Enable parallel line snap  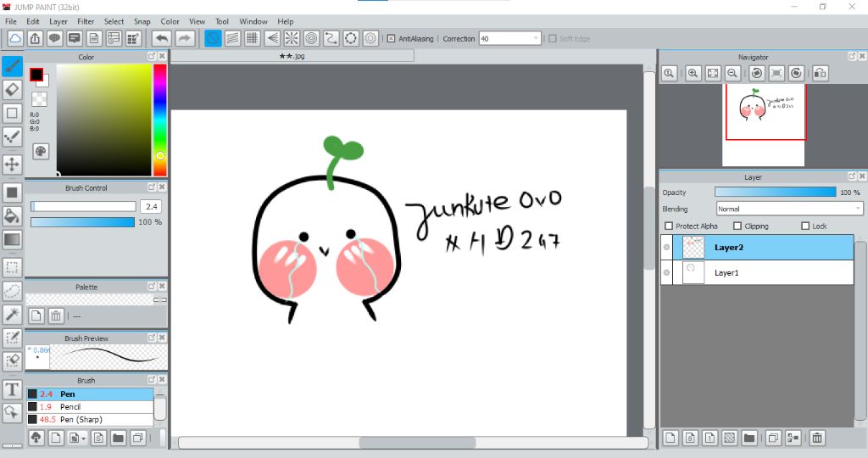(232, 38)
